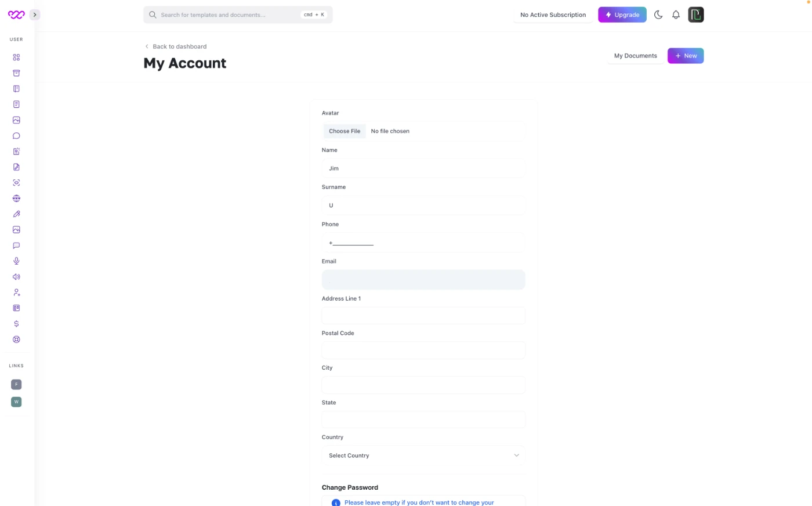Open the W link in sidebar

(x=16, y=402)
